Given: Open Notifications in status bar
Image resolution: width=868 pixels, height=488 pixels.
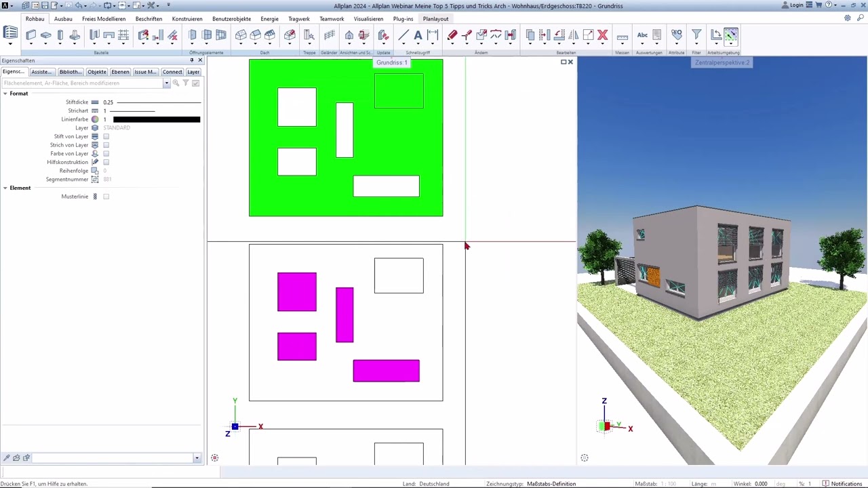Looking at the screenshot, I should coord(842,484).
